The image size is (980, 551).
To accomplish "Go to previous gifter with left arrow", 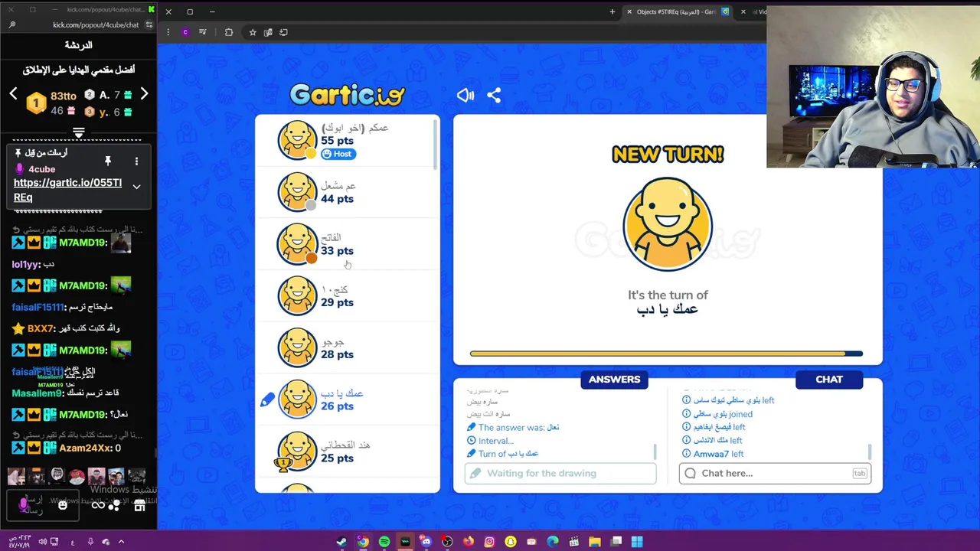I will click(x=13, y=94).
